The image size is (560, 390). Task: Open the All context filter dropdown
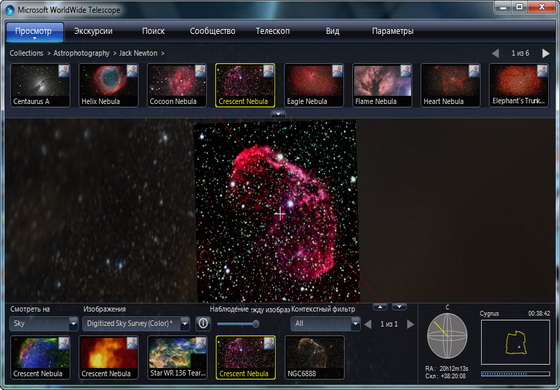(325, 324)
